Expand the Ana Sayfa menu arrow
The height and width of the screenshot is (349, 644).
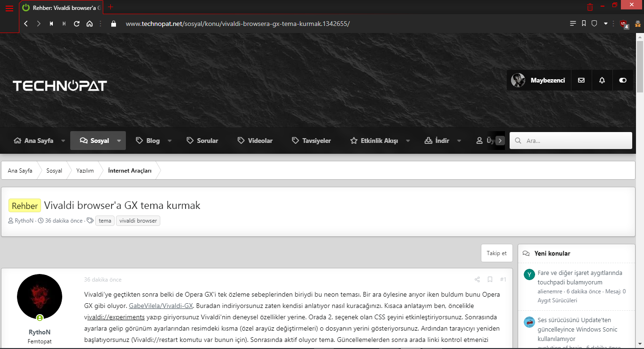click(64, 141)
